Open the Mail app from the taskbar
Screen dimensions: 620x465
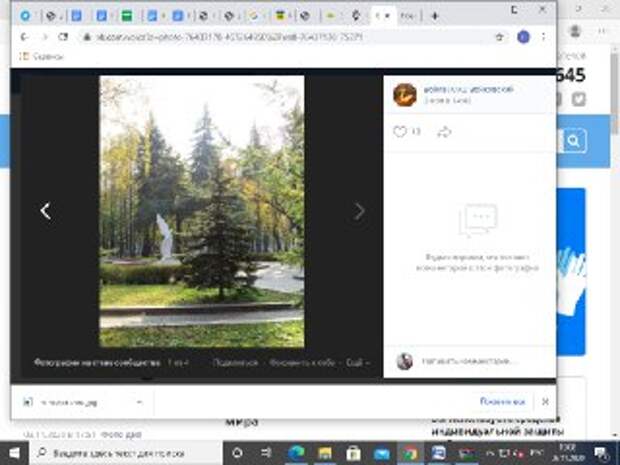pyautogui.click(x=382, y=454)
